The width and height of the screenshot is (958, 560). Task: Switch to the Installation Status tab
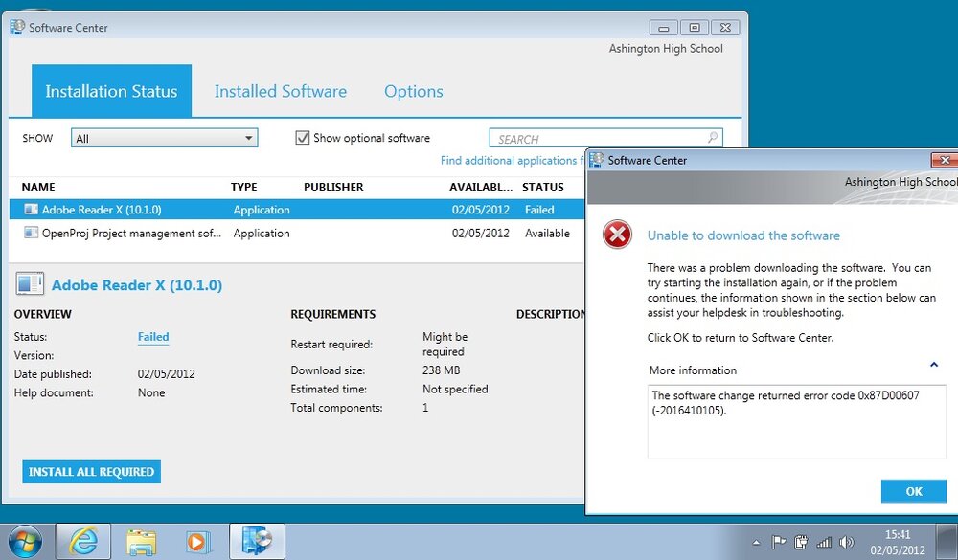[111, 91]
